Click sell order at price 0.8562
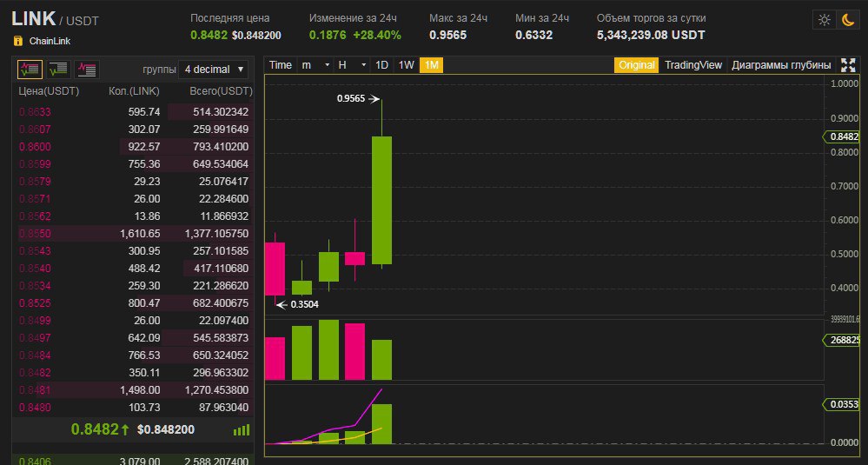Image resolution: width=868 pixels, height=465 pixels. click(x=133, y=216)
